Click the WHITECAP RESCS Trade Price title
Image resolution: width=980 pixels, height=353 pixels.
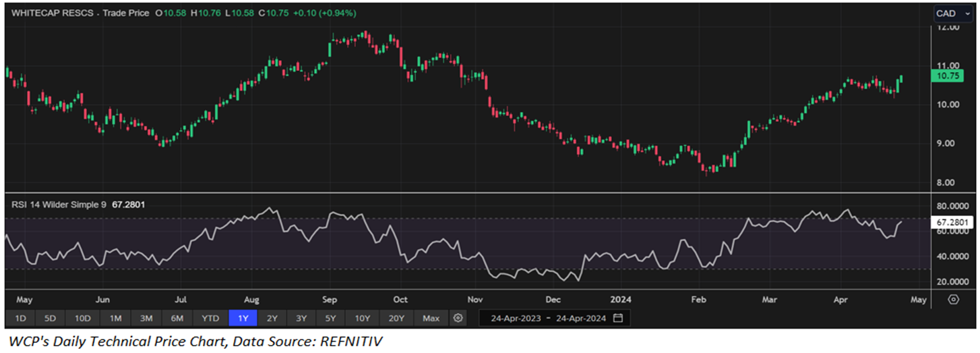[81, 13]
